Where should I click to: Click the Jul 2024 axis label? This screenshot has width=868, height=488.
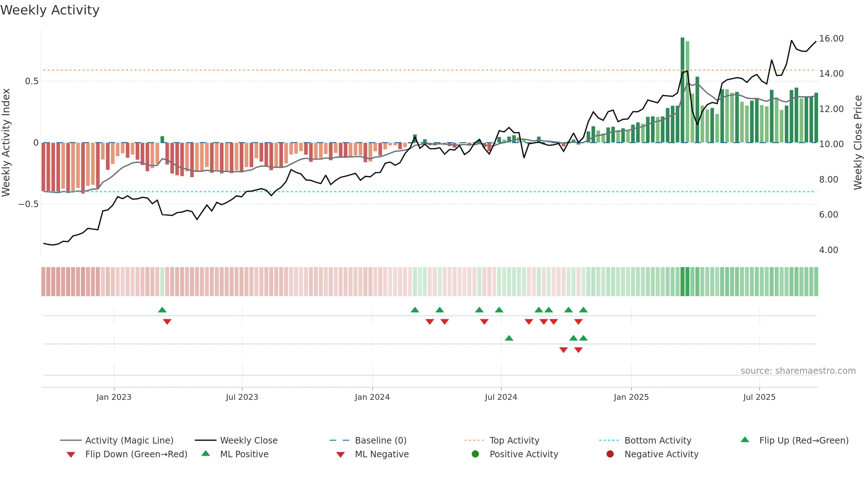pyautogui.click(x=501, y=397)
